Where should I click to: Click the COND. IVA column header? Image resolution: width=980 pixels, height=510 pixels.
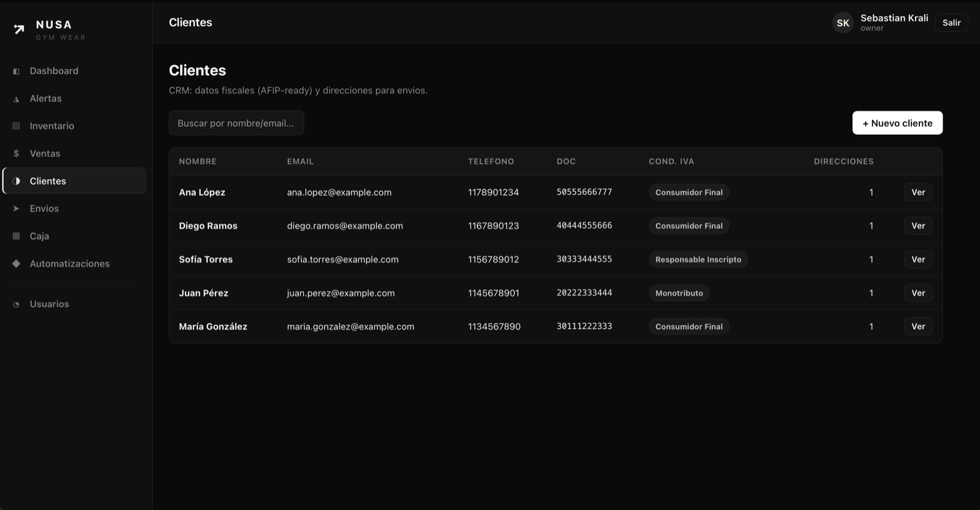click(671, 162)
